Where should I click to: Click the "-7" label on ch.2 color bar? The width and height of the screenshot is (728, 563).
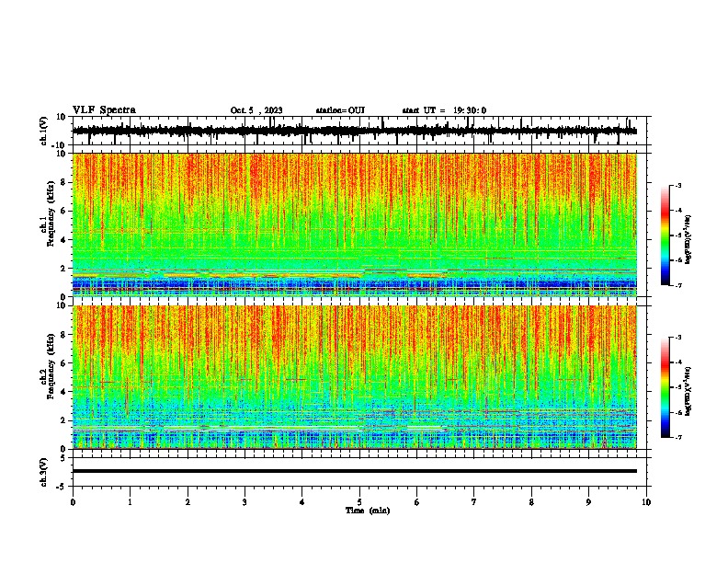[x=678, y=437]
